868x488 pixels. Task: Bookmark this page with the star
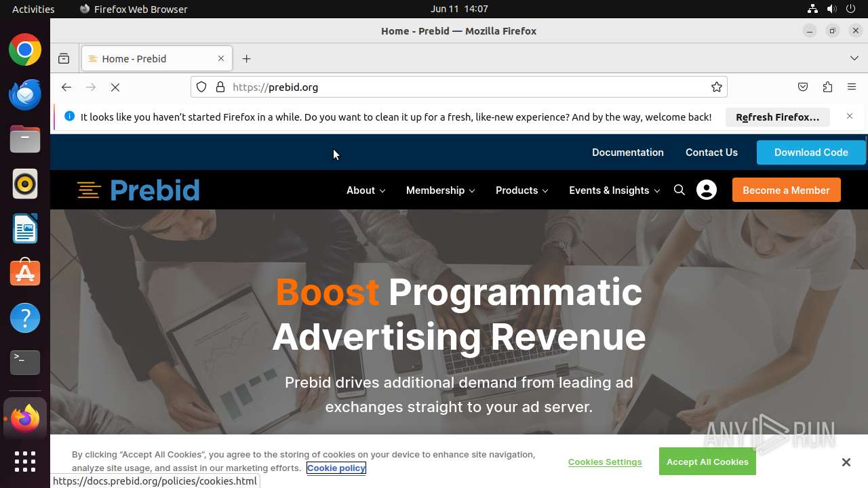(717, 87)
